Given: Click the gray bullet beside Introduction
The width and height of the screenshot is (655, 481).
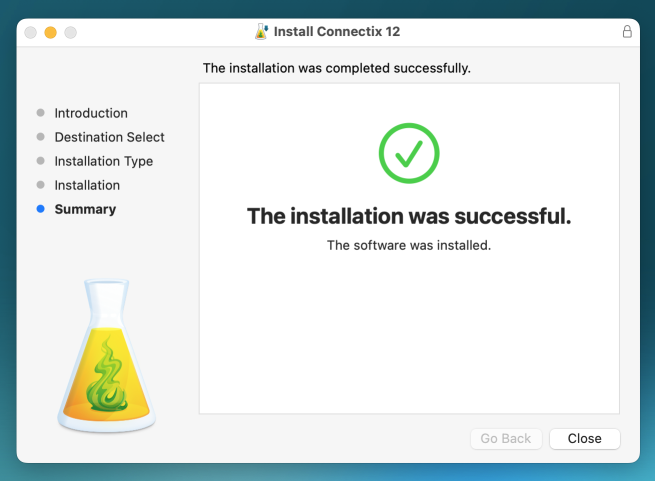Looking at the screenshot, I should 41,113.
